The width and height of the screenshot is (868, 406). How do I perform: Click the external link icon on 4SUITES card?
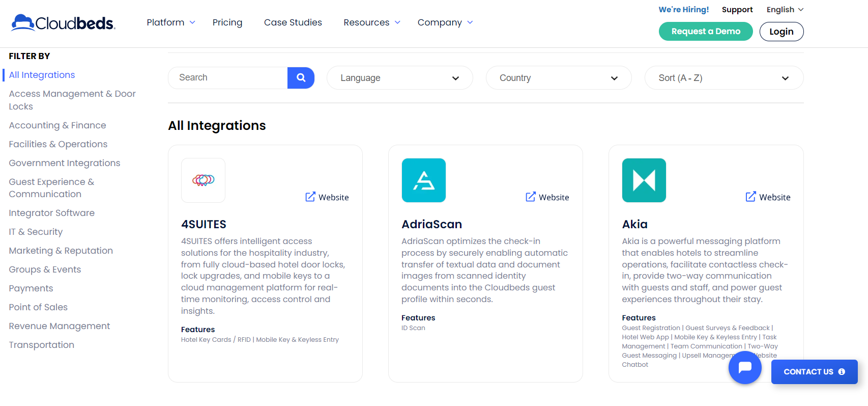coord(310,197)
